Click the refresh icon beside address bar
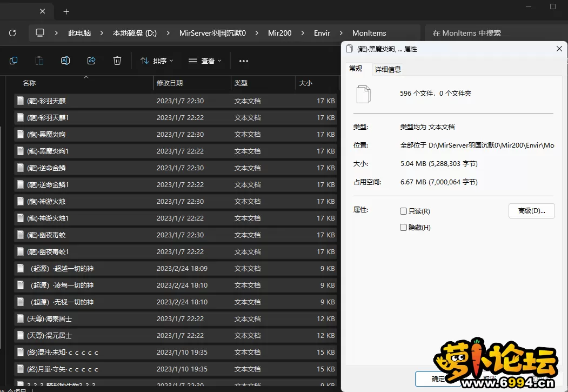The height and width of the screenshot is (392, 568). coord(12,33)
